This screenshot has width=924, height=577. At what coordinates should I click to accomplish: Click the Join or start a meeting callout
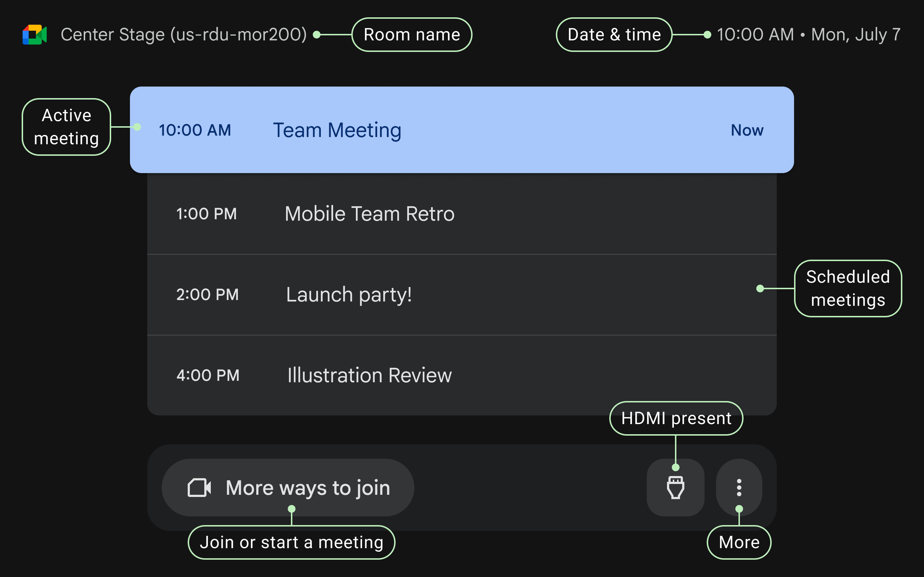point(292,542)
